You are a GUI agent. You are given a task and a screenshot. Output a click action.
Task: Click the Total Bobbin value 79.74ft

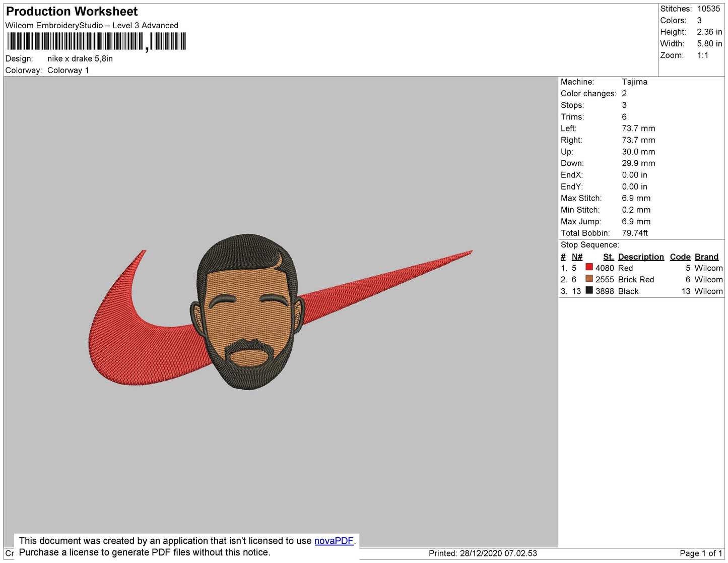click(x=635, y=233)
